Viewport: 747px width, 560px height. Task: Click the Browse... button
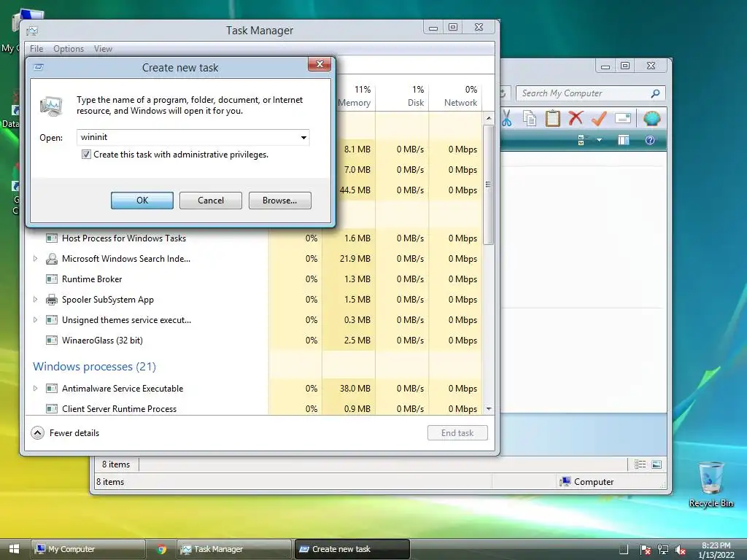279,201
